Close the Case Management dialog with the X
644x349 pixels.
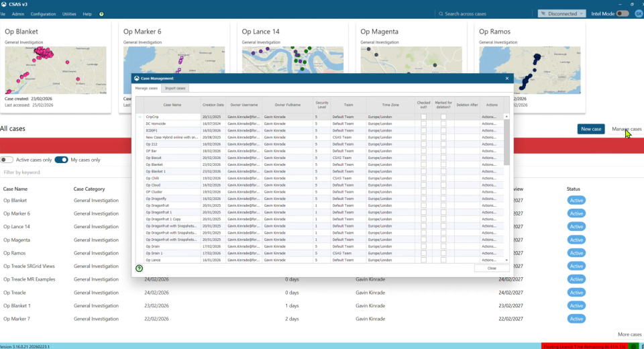[507, 79]
